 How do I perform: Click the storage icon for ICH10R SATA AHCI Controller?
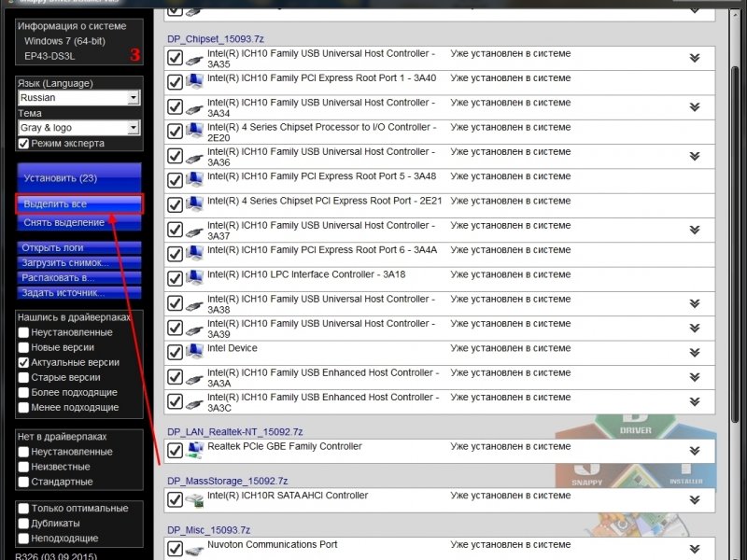194,500
